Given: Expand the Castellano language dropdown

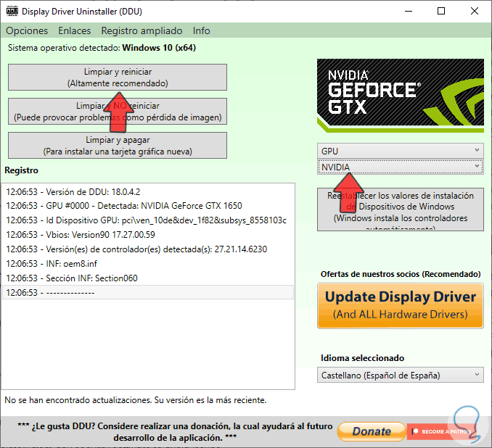Looking at the screenshot, I should [400, 376].
